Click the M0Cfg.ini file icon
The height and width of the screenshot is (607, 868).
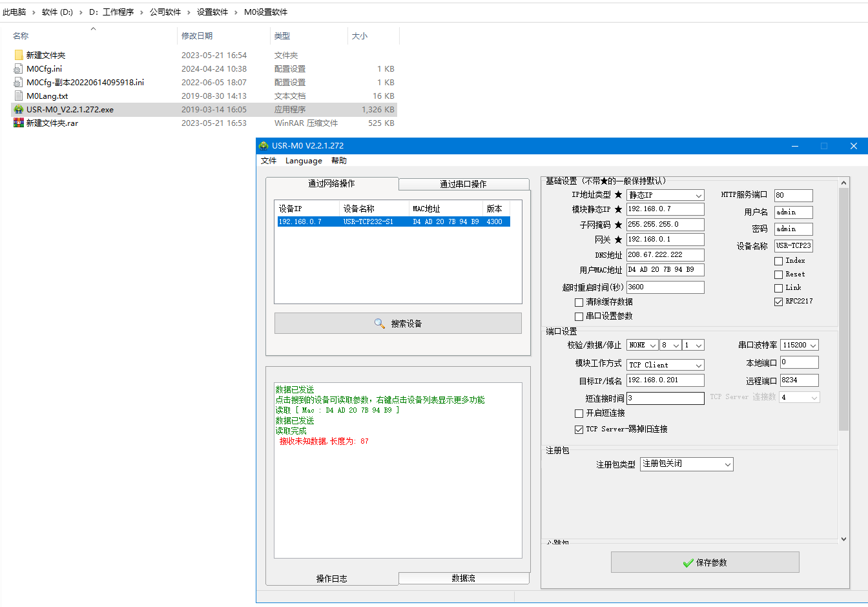coord(19,68)
